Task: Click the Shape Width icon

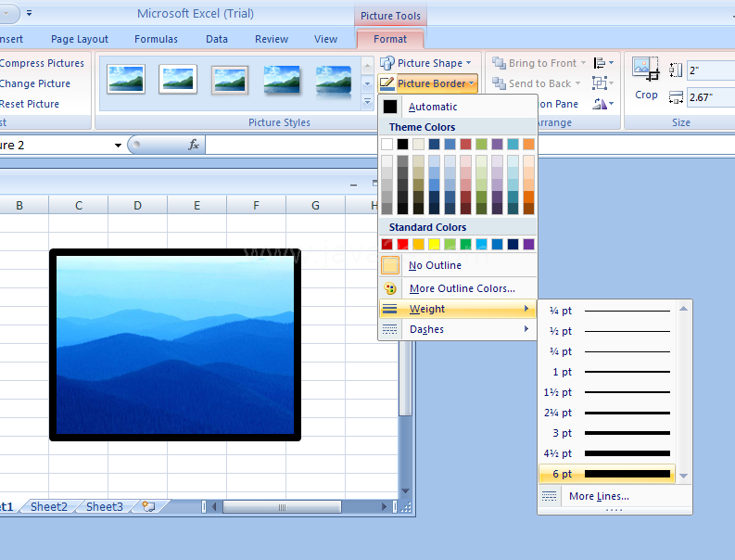Action: click(676, 97)
